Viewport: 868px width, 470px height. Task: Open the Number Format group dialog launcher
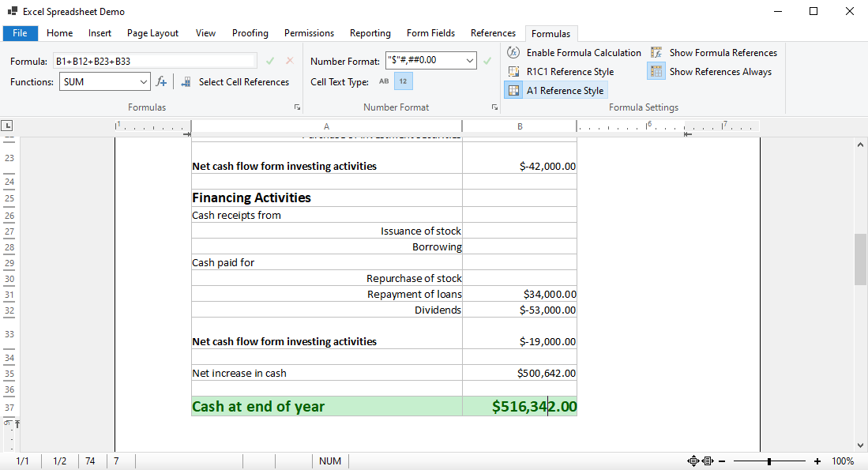(494, 107)
